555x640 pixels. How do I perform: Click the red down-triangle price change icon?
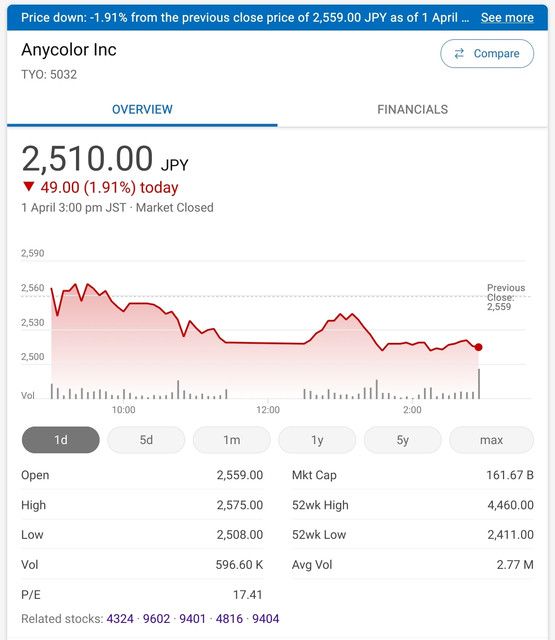28,187
